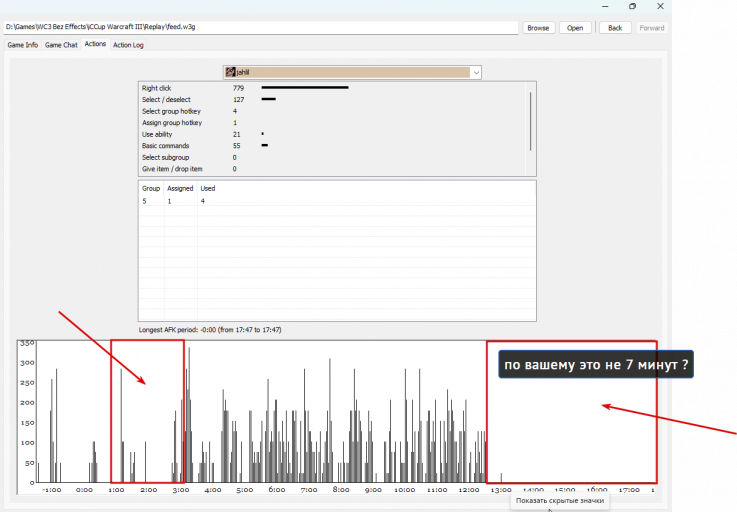Click the Assigned column header
The width and height of the screenshot is (737, 512).
pyautogui.click(x=180, y=188)
